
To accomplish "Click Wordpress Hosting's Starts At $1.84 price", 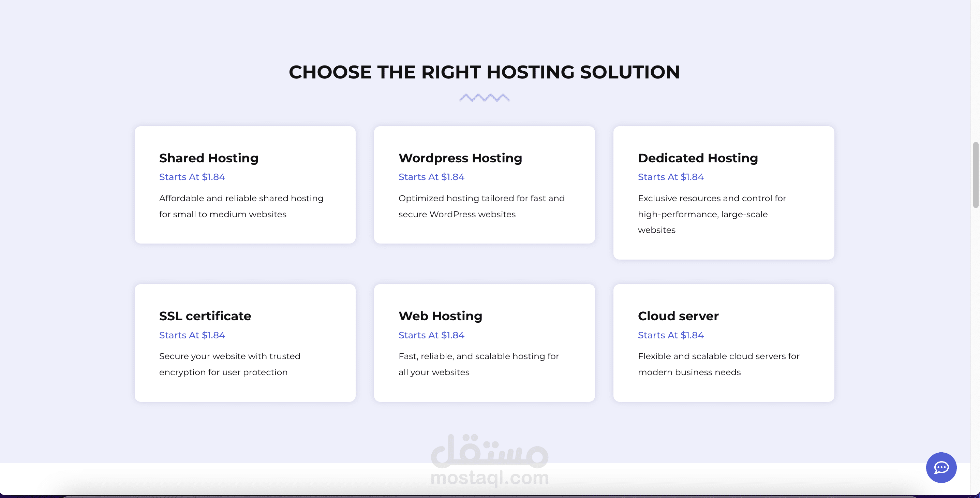I will 431,177.
